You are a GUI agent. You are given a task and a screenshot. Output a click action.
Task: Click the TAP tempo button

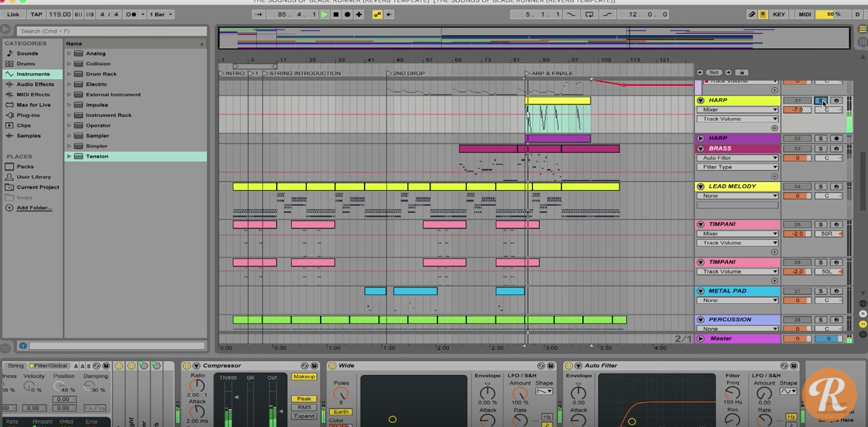point(36,14)
